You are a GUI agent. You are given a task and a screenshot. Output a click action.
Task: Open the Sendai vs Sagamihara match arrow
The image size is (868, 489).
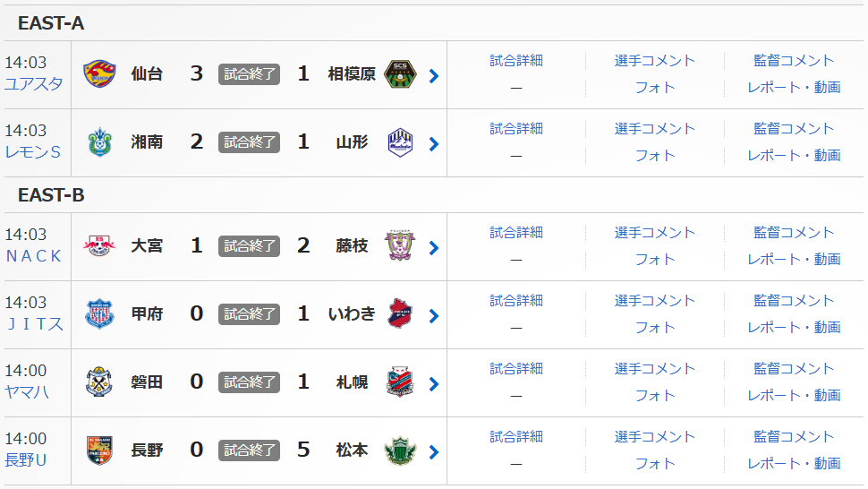point(434,76)
